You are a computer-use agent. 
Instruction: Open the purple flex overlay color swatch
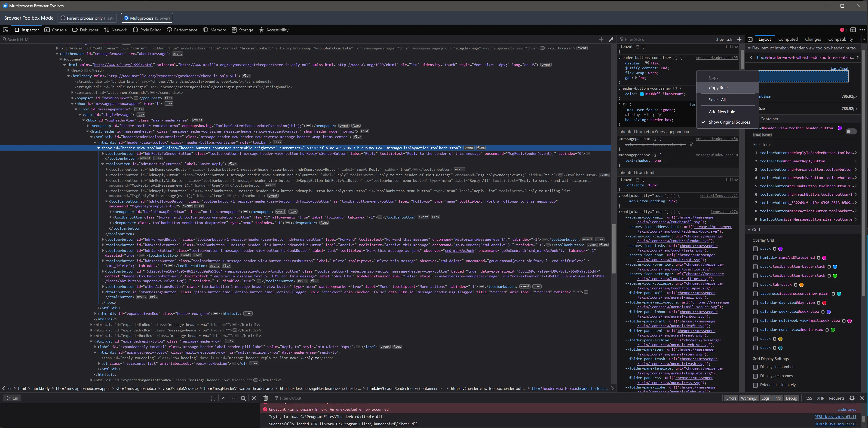[x=840, y=128]
